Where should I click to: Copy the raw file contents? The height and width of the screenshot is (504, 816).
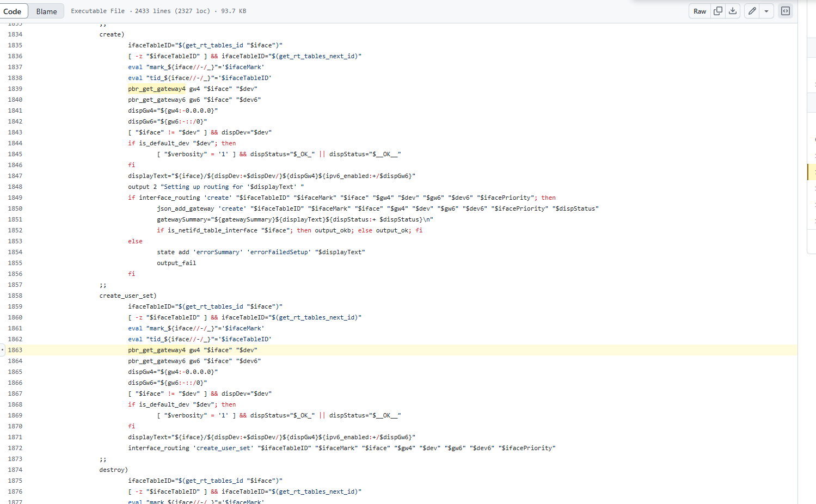pos(718,11)
